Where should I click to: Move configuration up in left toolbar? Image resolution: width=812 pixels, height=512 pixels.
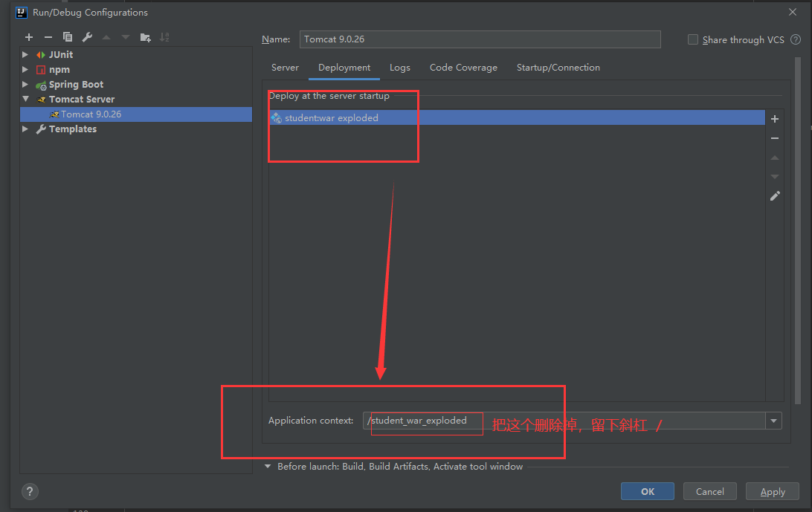coord(106,37)
